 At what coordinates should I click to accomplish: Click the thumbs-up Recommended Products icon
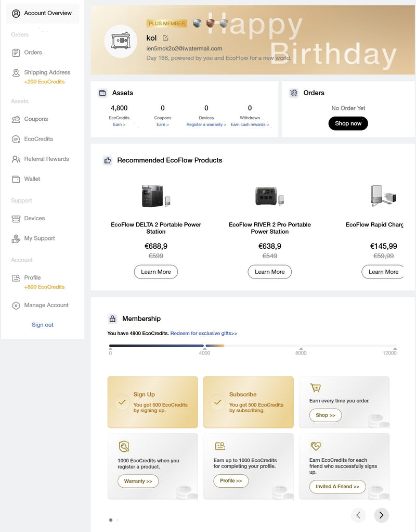pyautogui.click(x=108, y=160)
